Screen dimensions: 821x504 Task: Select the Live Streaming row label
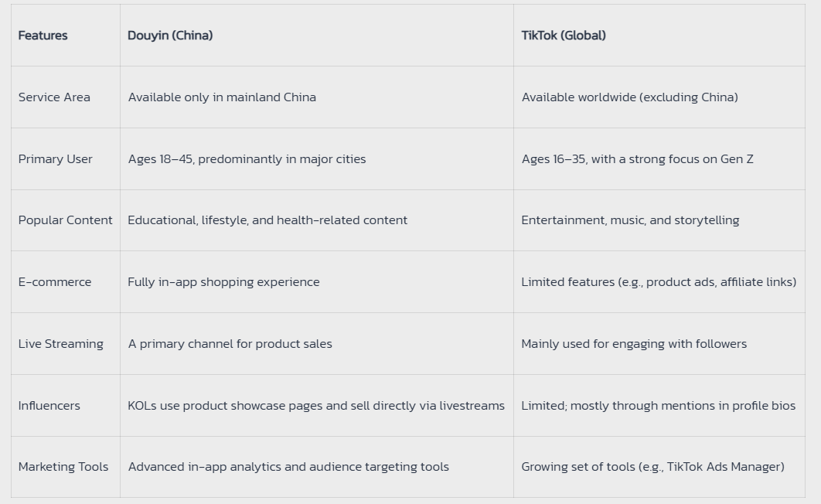tap(61, 344)
